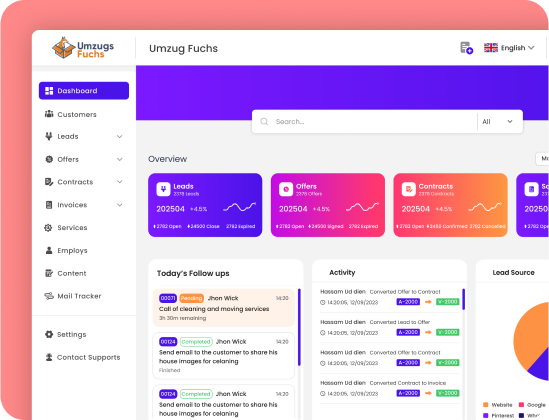Viewport: 549px width, 420px height.
Task: Open Contact Supports link
Action: click(x=84, y=357)
